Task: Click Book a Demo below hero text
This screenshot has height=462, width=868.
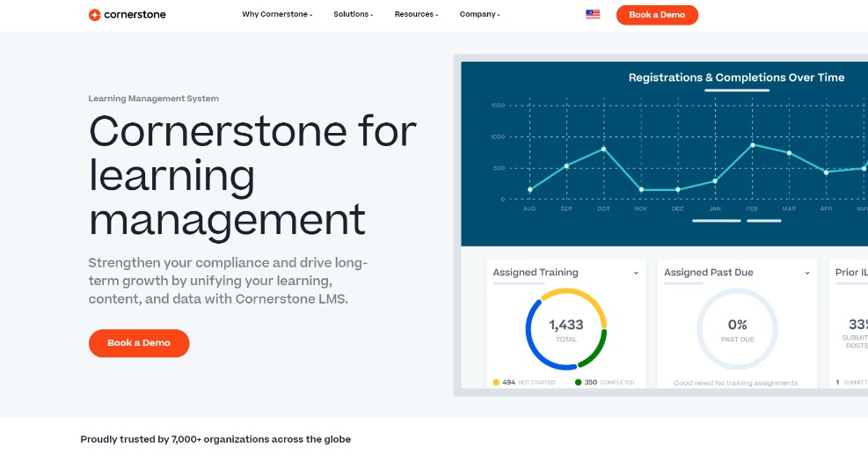Action: coord(139,343)
